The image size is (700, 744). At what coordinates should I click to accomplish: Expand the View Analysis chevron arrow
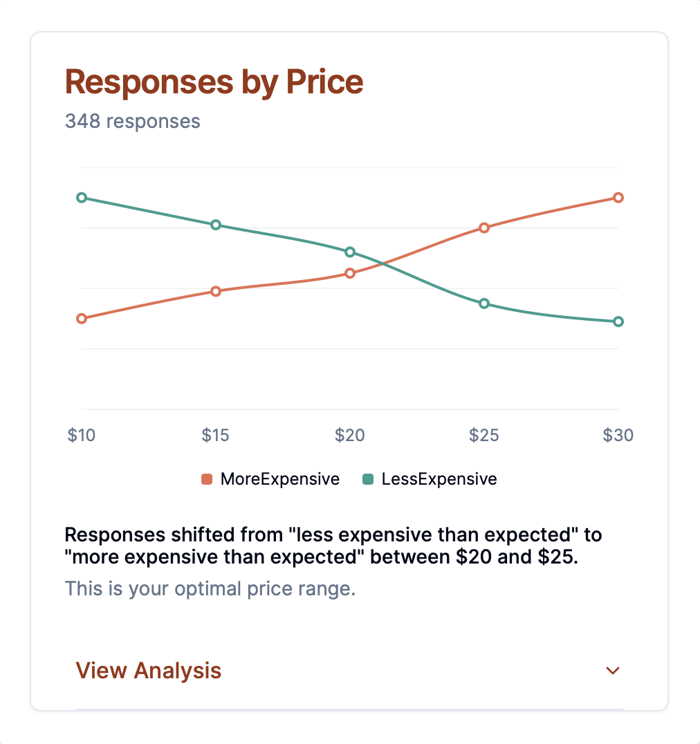tap(612, 671)
